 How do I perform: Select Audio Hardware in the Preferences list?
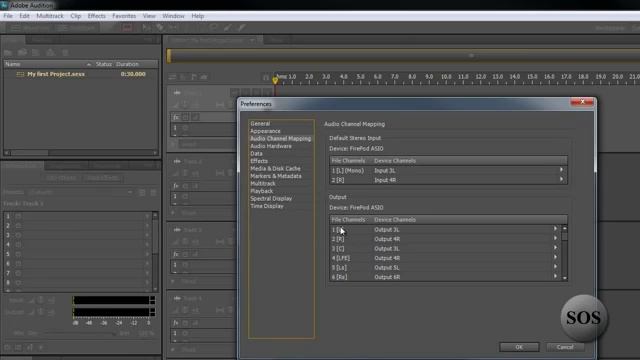271,146
